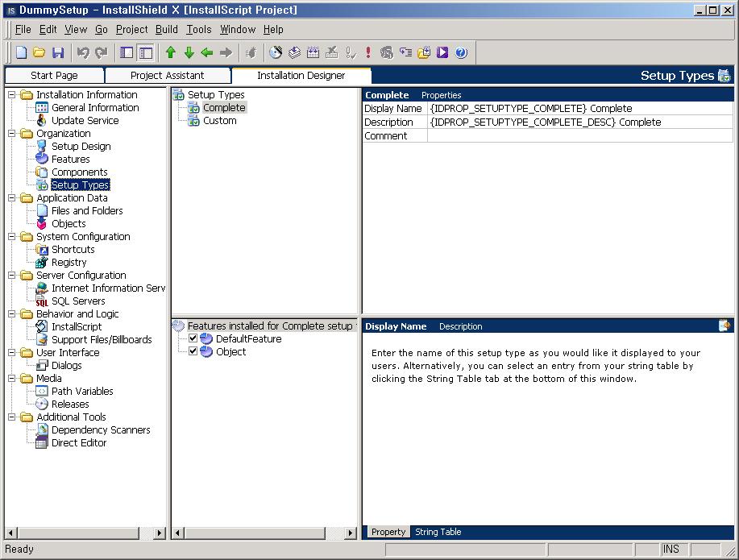Click the New project toolbar icon
The image size is (739, 560).
pyautogui.click(x=21, y=52)
